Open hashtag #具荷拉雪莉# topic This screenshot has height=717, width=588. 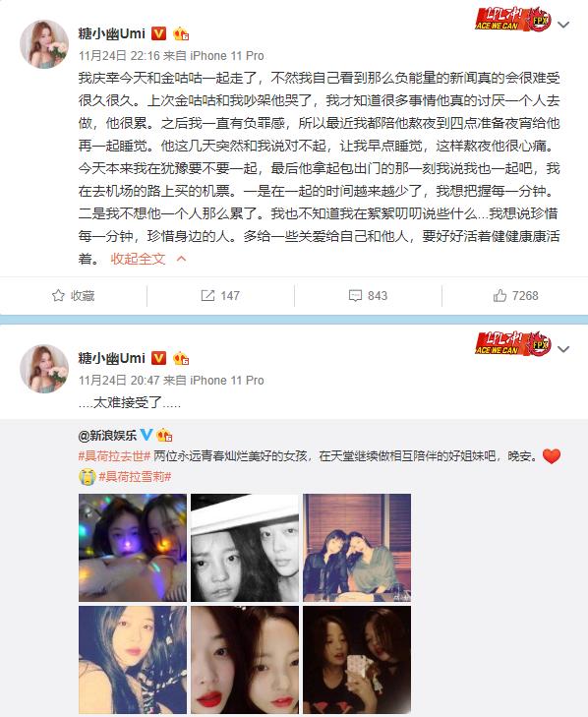coord(135,477)
